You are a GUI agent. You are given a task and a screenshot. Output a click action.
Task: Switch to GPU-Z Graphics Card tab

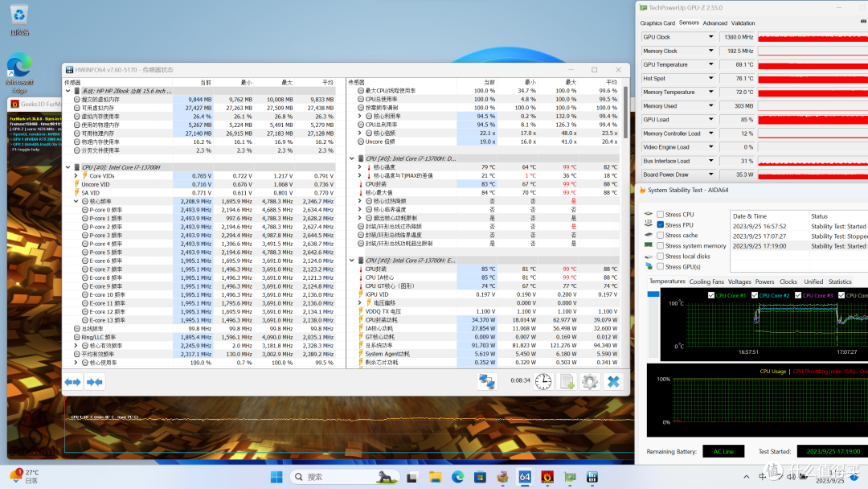pyautogui.click(x=657, y=23)
